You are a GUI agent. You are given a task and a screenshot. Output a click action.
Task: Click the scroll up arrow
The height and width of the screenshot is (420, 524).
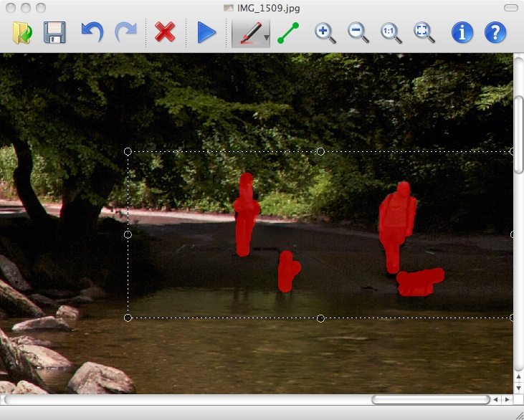519,376
